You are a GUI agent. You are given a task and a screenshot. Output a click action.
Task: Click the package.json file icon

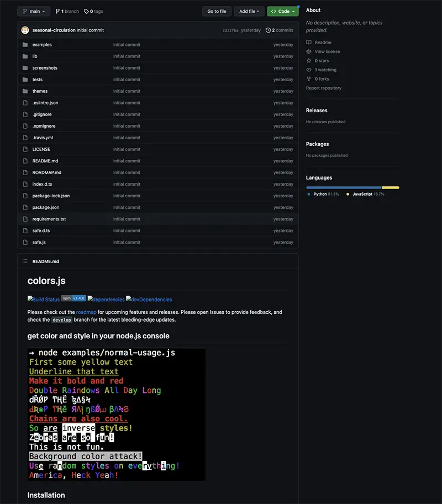click(x=25, y=207)
